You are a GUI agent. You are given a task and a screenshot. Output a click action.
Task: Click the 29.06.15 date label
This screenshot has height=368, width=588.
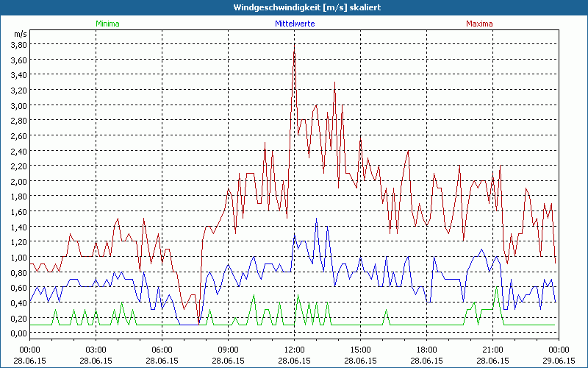(559, 361)
